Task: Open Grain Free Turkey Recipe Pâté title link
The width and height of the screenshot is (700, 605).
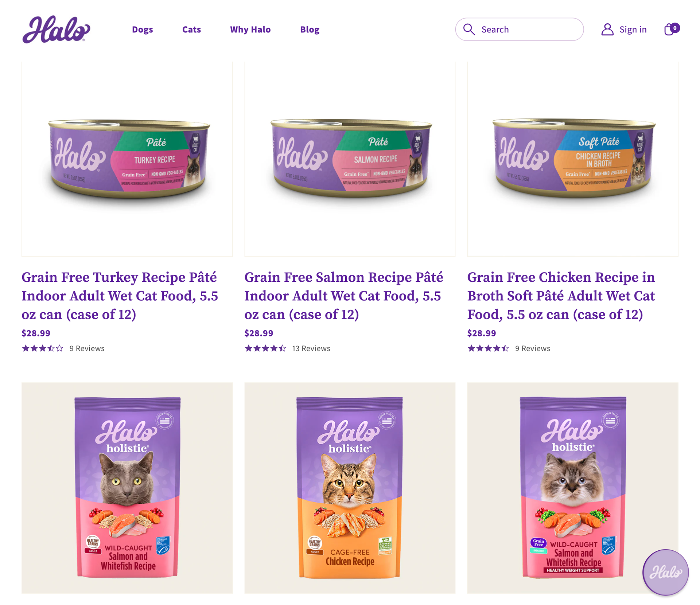Action: tap(120, 296)
